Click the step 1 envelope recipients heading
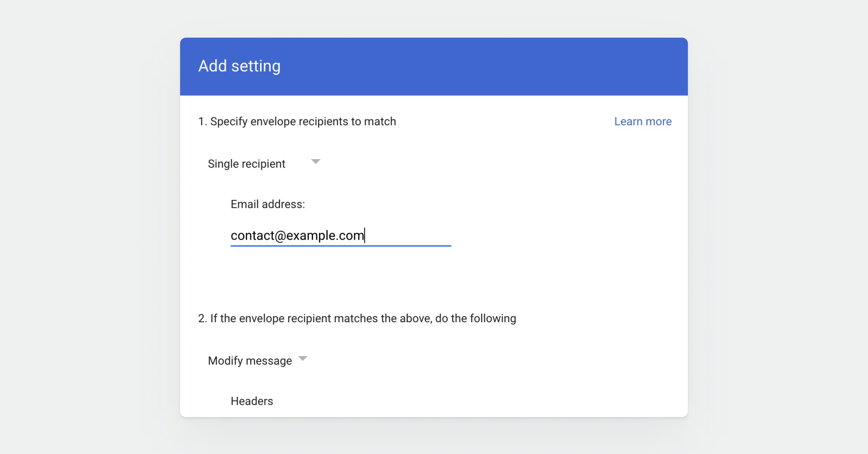 pyautogui.click(x=297, y=122)
